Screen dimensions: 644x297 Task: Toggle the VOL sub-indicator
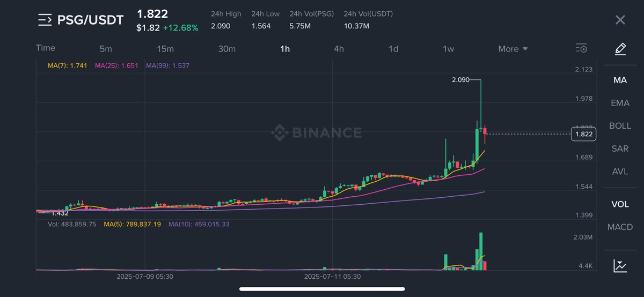(x=620, y=204)
